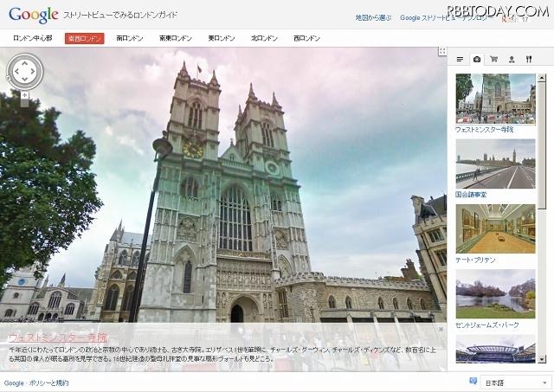Toggle fullscreen Street View with expand icon
The height and width of the screenshot is (392, 554).
tap(442, 51)
